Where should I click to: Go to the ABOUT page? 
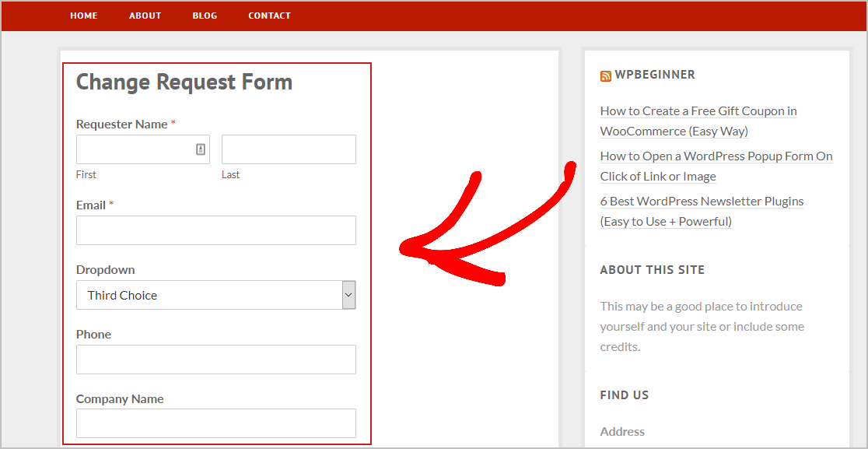(145, 16)
